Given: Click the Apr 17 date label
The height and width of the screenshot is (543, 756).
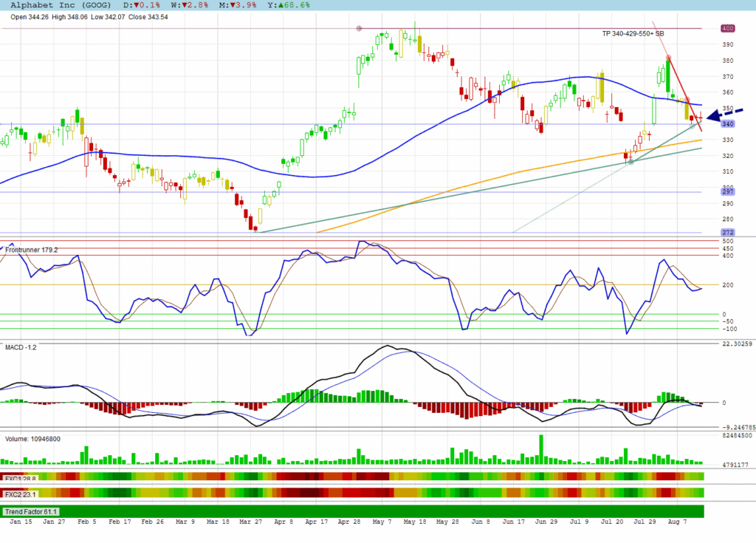Looking at the screenshot, I should [316, 522].
